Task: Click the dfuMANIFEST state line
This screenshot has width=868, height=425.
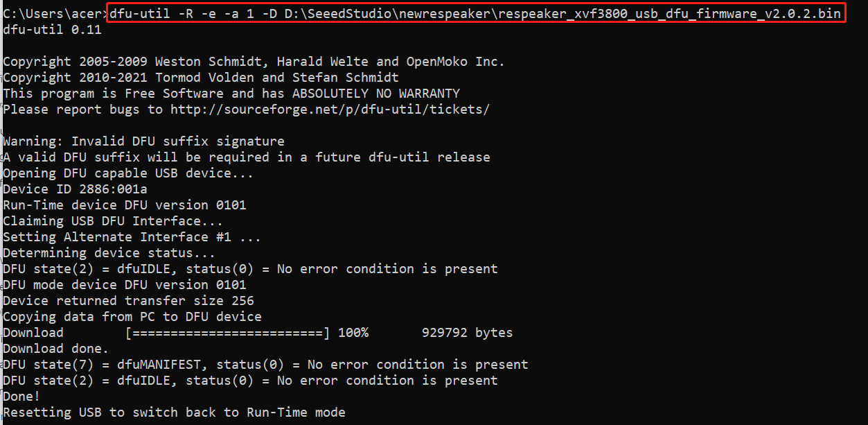Action: (x=265, y=365)
